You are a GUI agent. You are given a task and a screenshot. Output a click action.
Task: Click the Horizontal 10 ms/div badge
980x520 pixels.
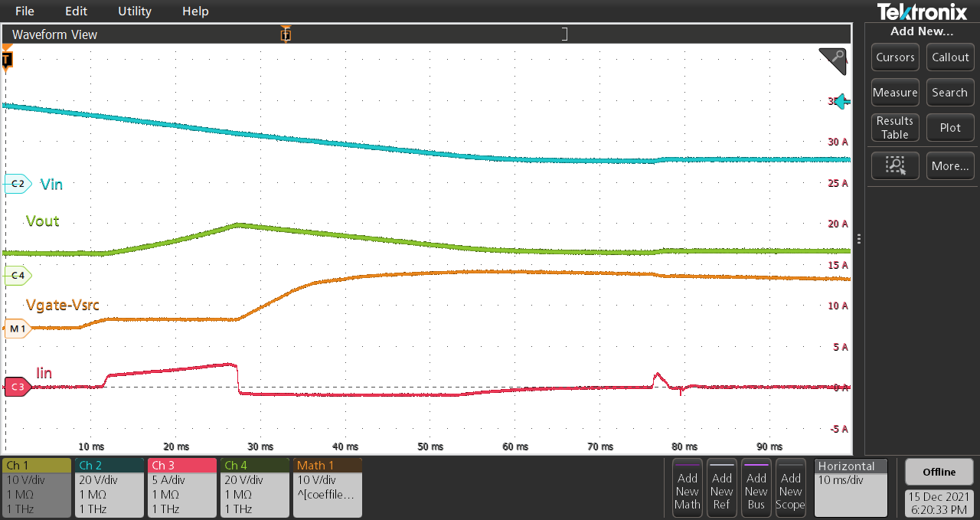tap(851, 488)
